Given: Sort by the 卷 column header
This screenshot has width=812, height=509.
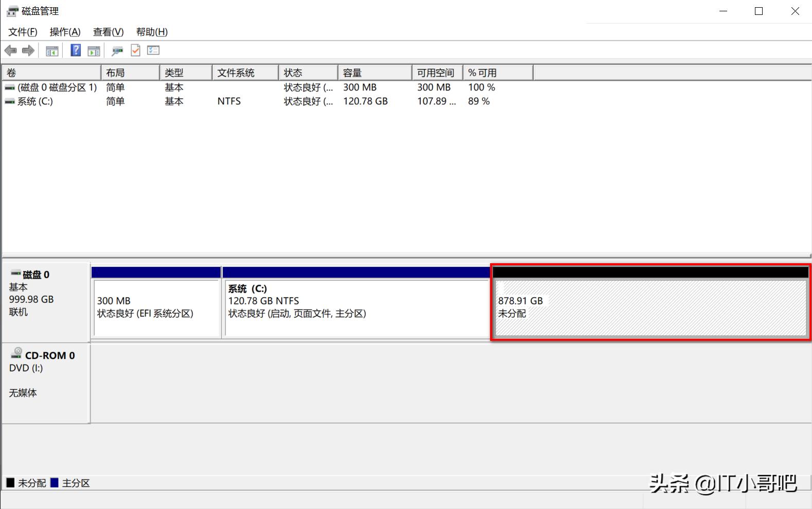Looking at the screenshot, I should (51, 72).
